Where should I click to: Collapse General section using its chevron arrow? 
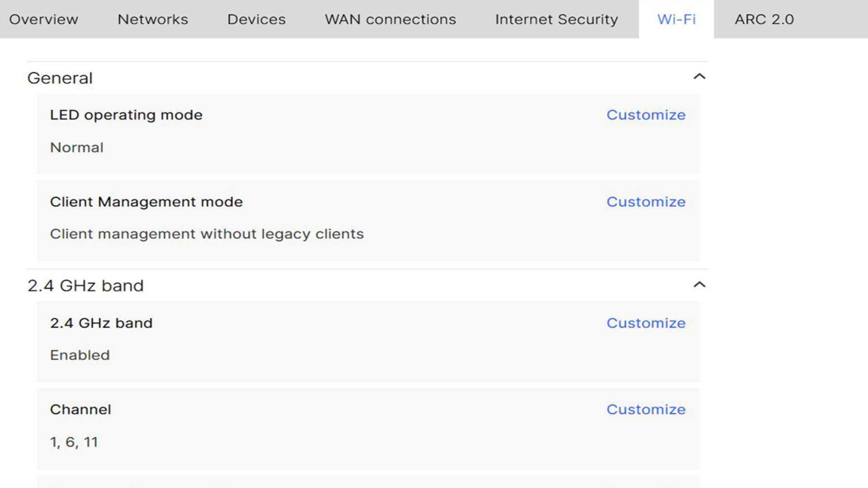click(x=699, y=76)
